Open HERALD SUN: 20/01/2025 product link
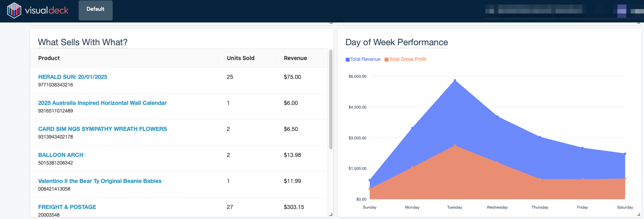This screenshot has width=644, height=219. pos(73,77)
